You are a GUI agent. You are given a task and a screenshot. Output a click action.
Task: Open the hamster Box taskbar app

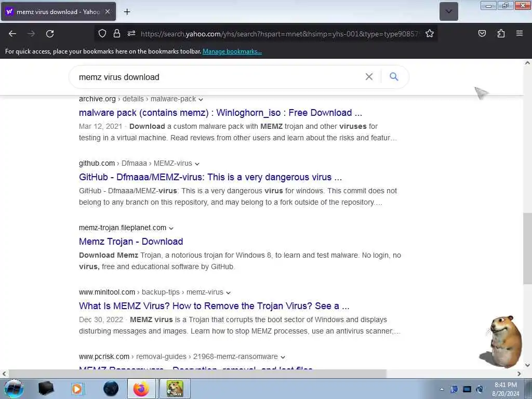coord(175,389)
